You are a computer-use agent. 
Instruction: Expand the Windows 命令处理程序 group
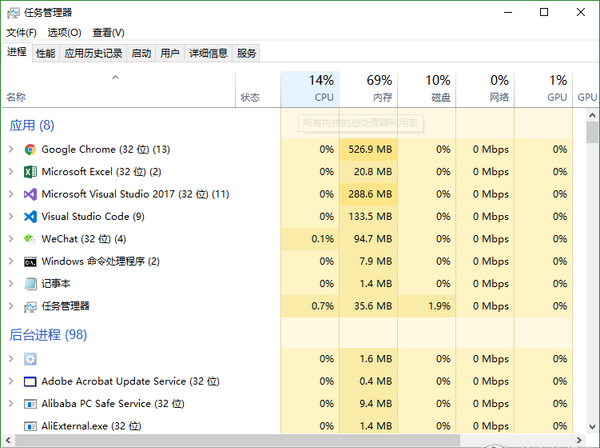[11, 262]
